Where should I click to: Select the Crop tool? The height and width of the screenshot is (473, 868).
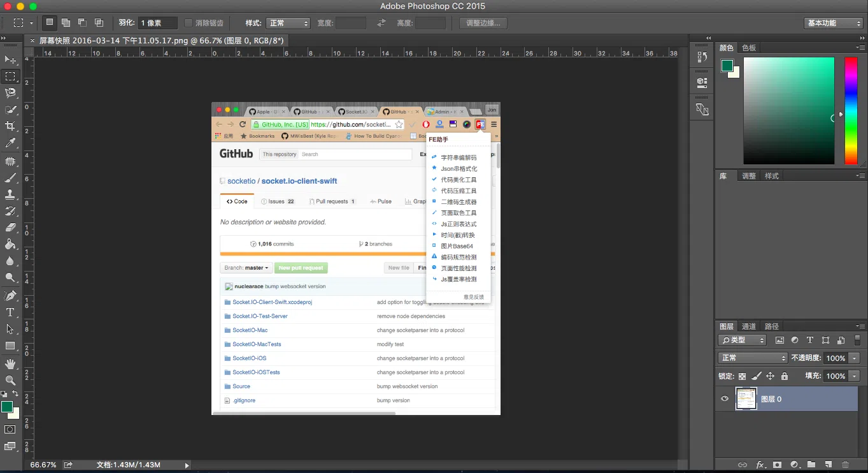coord(10,126)
